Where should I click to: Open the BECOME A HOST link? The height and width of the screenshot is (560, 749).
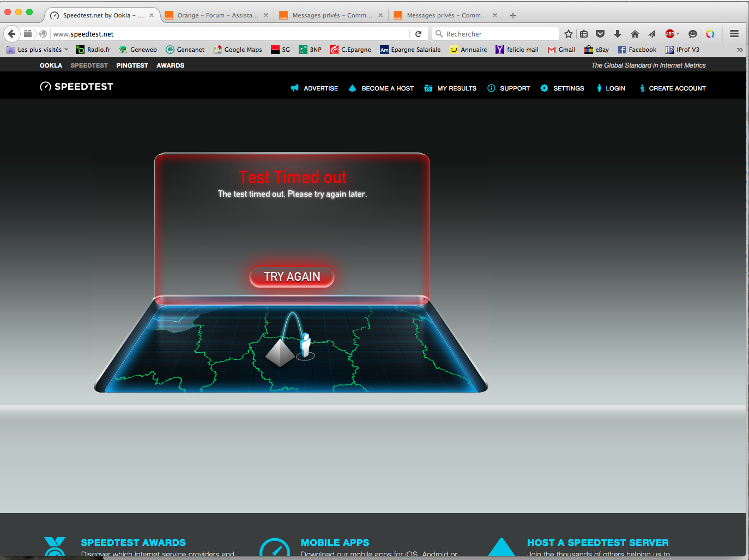(x=388, y=88)
